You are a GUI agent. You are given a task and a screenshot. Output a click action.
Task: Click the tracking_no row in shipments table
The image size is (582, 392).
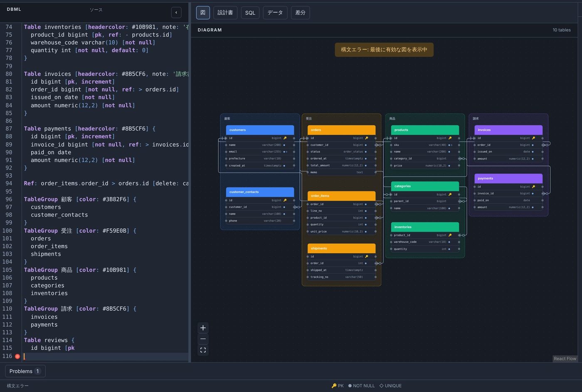[x=341, y=277]
